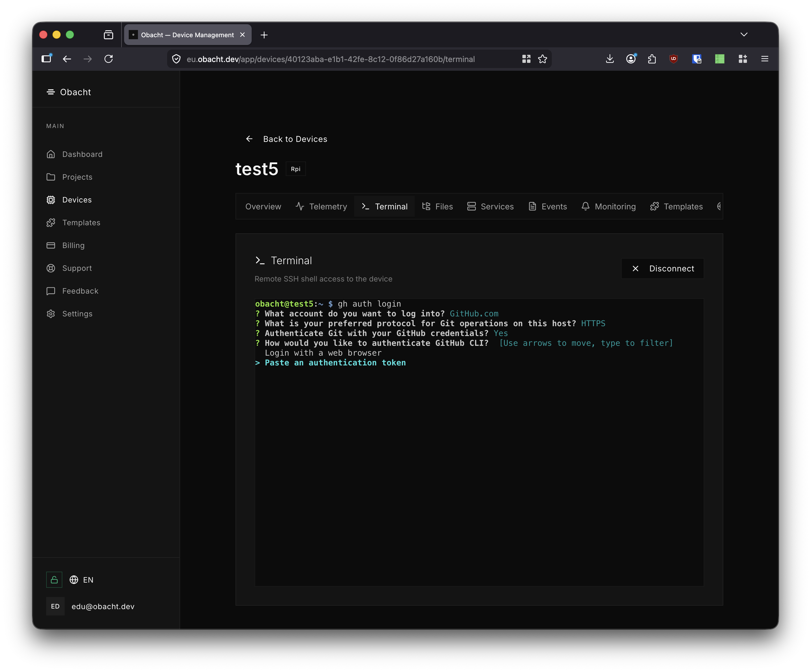Open the browser hamburger menu

click(765, 59)
